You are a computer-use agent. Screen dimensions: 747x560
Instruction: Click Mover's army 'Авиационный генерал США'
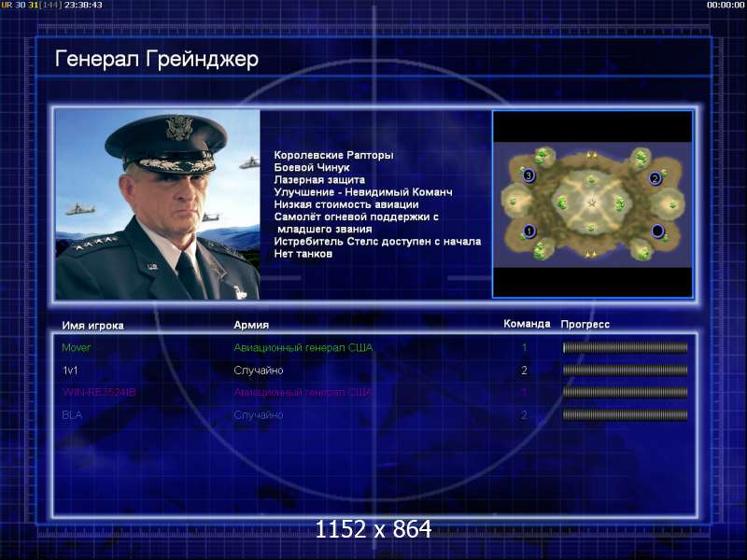(303, 347)
